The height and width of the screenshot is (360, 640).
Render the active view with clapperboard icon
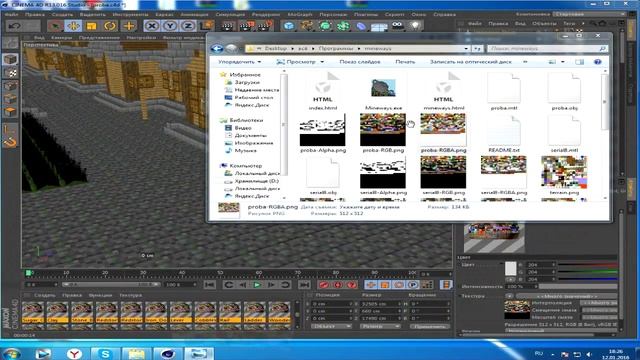tap(228, 26)
